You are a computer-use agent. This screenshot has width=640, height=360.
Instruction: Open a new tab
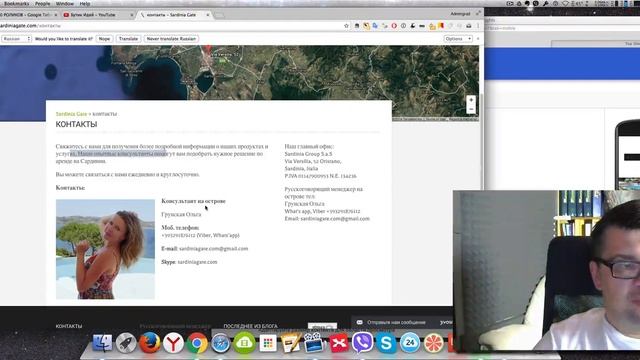tap(220, 15)
